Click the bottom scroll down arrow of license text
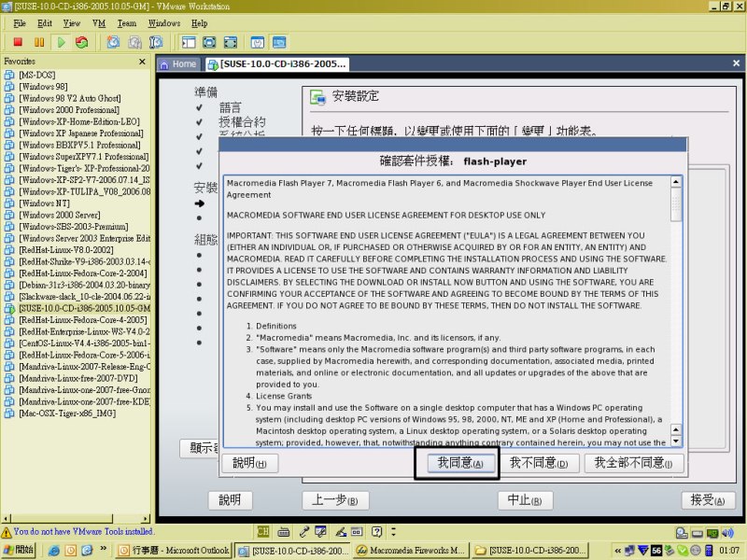Screen dimensions: 747x560 click(676, 441)
